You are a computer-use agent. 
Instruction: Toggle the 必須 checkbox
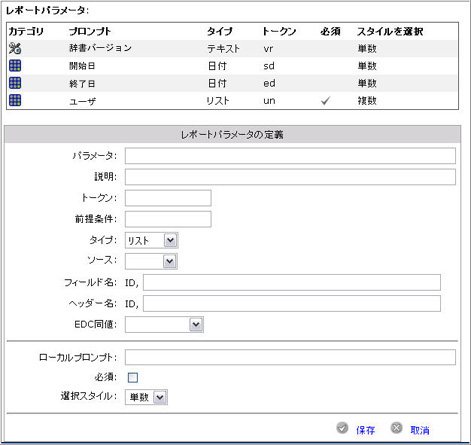tap(133, 377)
